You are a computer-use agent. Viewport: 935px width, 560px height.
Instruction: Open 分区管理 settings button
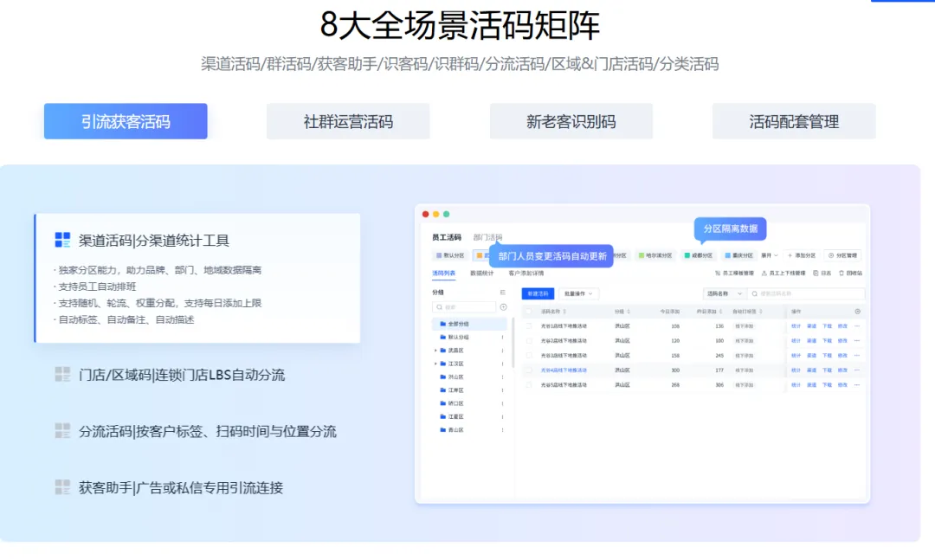point(842,255)
